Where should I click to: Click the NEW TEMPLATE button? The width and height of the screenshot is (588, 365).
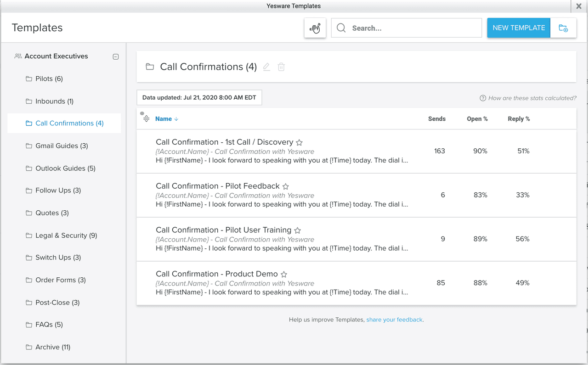click(x=518, y=28)
